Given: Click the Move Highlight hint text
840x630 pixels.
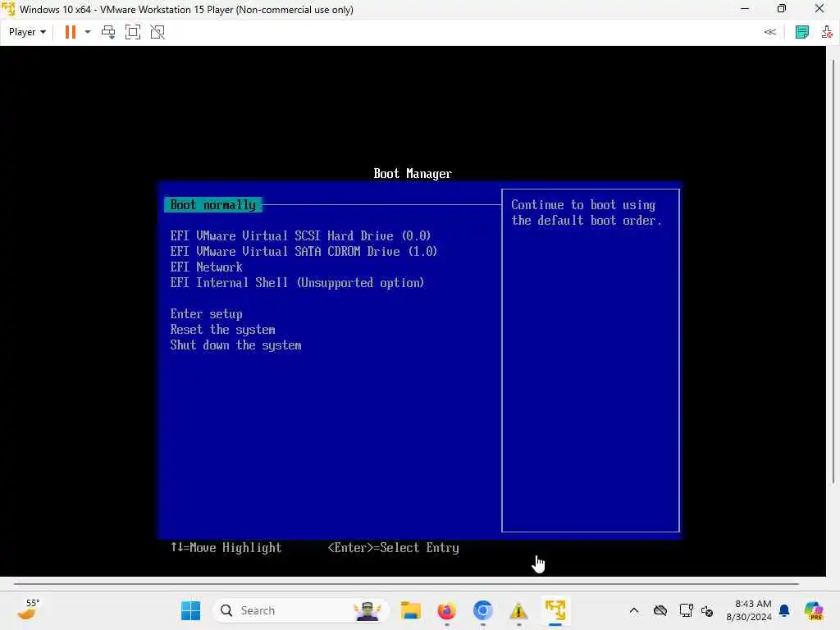Looking at the screenshot, I should coord(226,547).
